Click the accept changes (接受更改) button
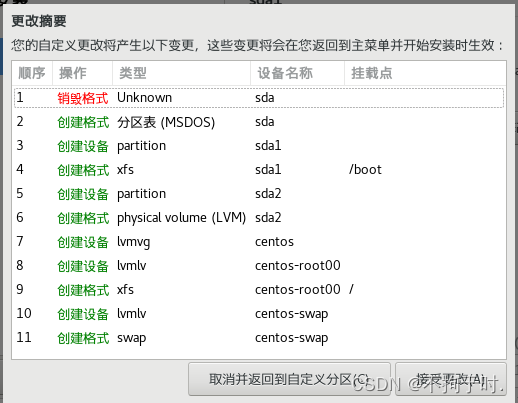The width and height of the screenshot is (518, 403). pyautogui.click(x=451, y=379)
